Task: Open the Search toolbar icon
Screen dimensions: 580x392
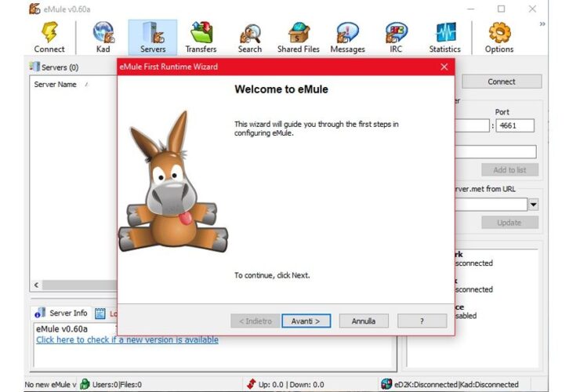Action: coord(250,33)
